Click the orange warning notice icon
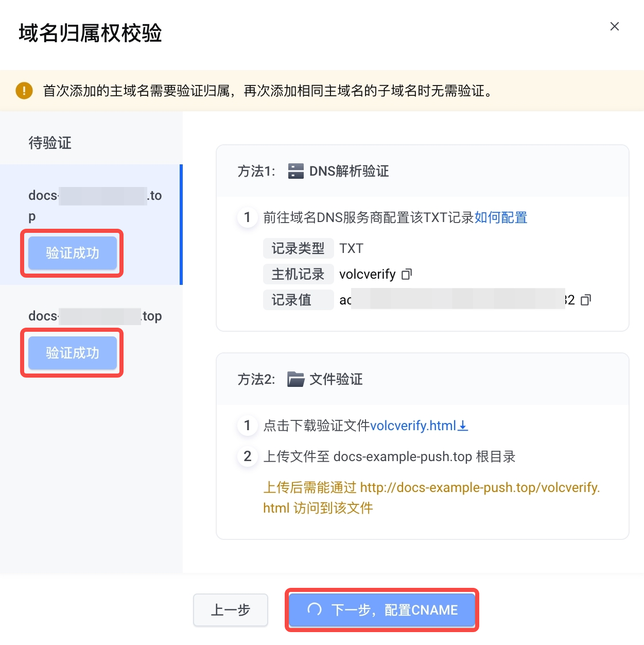Image resolution: width=644 pixels, height=645 pixels. (x=24, y=91)
